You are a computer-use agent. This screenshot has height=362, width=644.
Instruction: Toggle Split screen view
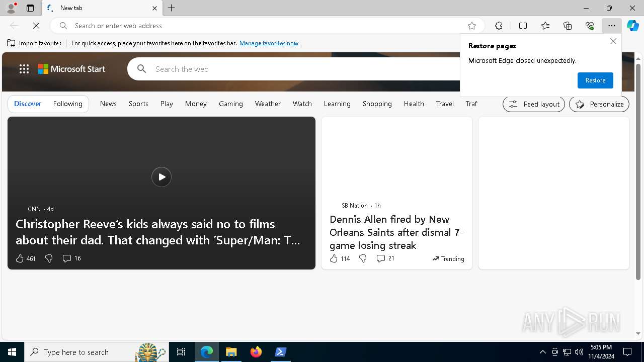pos(523,26)
